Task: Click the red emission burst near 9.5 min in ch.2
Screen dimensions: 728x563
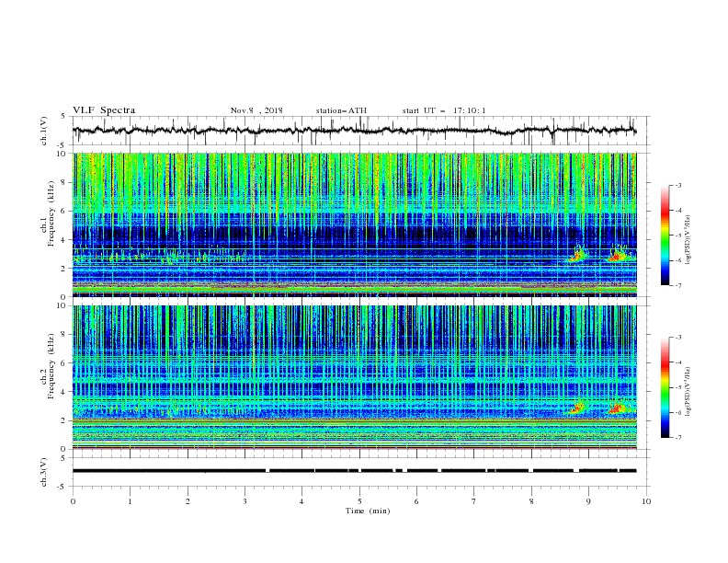Action: pyautogui.click(x=618, y=408)
